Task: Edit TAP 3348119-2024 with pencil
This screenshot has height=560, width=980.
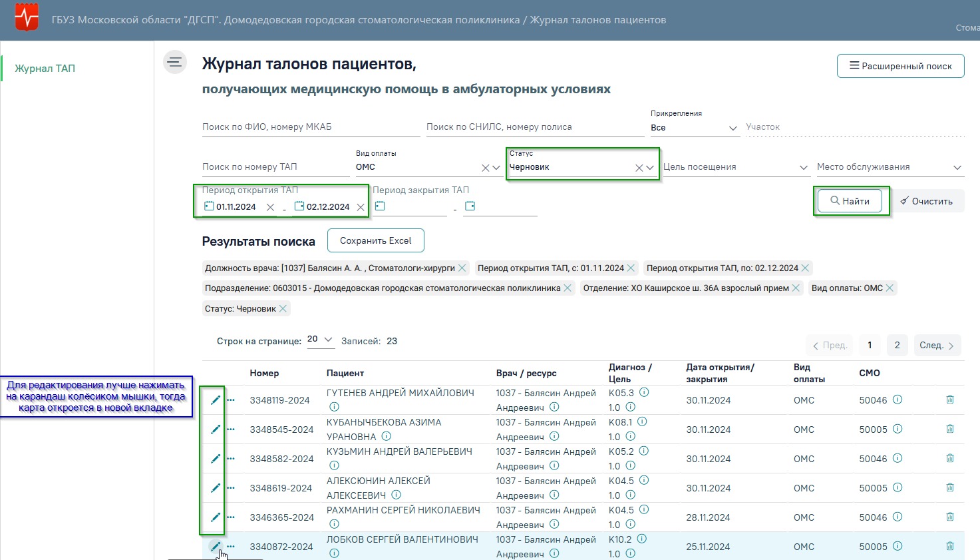Action: point(216,400)
